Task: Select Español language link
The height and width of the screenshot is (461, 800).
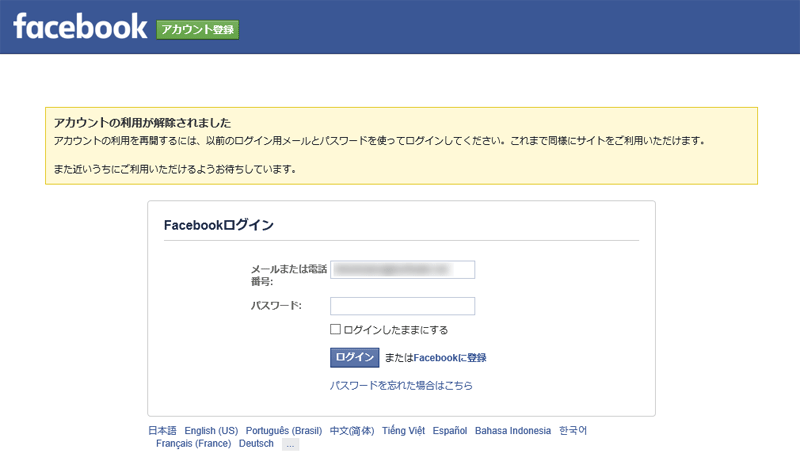Action: coord(449,430)
